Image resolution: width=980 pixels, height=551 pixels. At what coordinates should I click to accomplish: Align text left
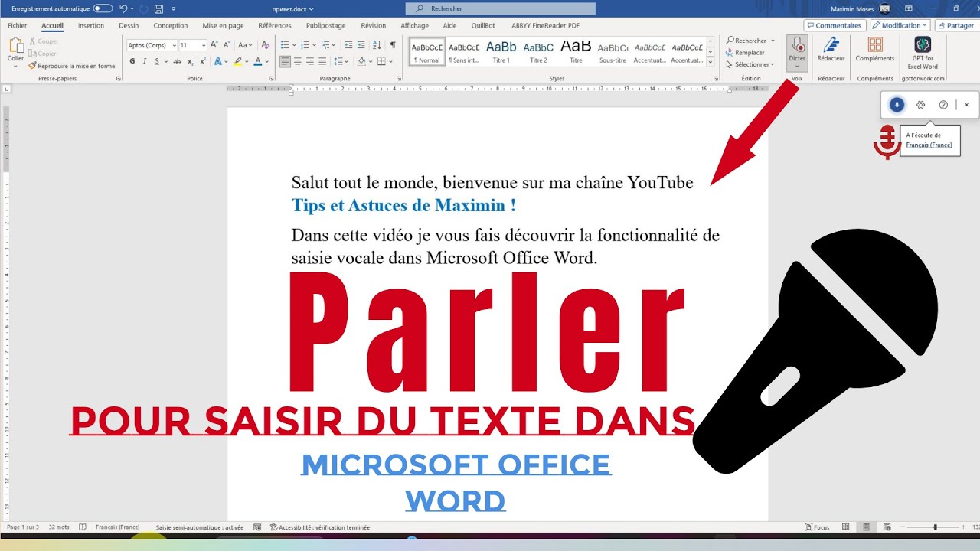point(285,61)
